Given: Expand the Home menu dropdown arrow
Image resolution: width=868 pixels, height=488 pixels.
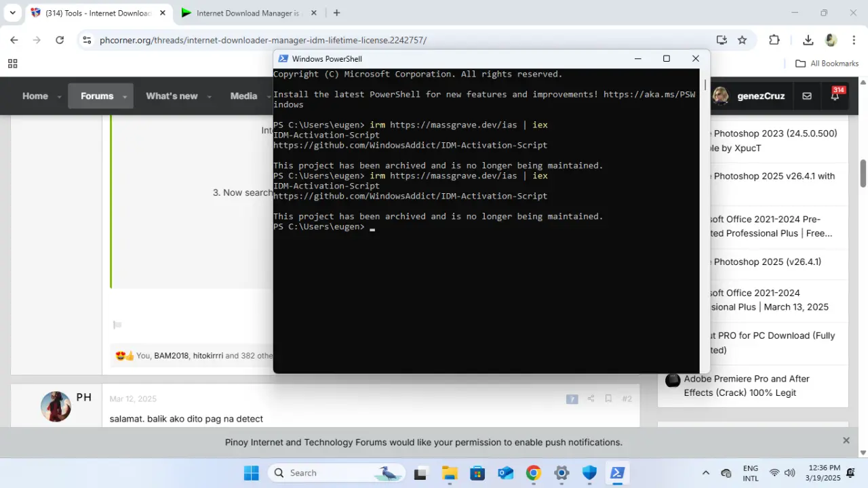Looking at the screenshot, I should click(x=60, y=97).
